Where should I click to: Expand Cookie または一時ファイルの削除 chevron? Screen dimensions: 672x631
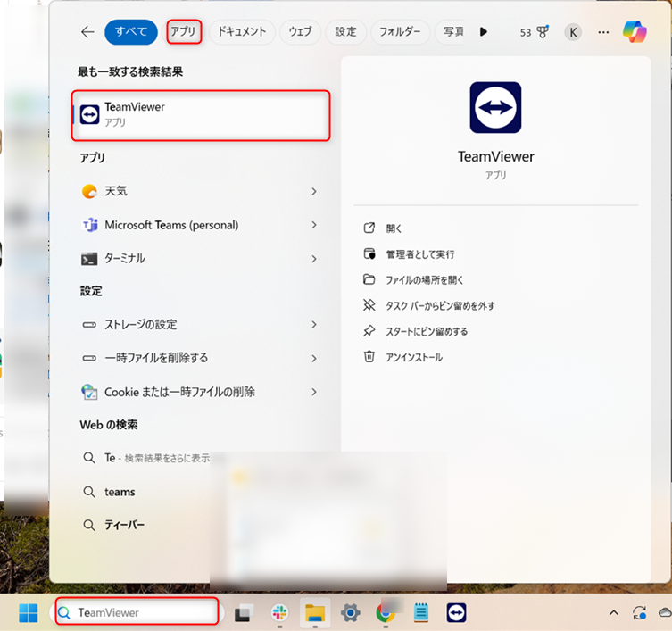coord(314,392)
